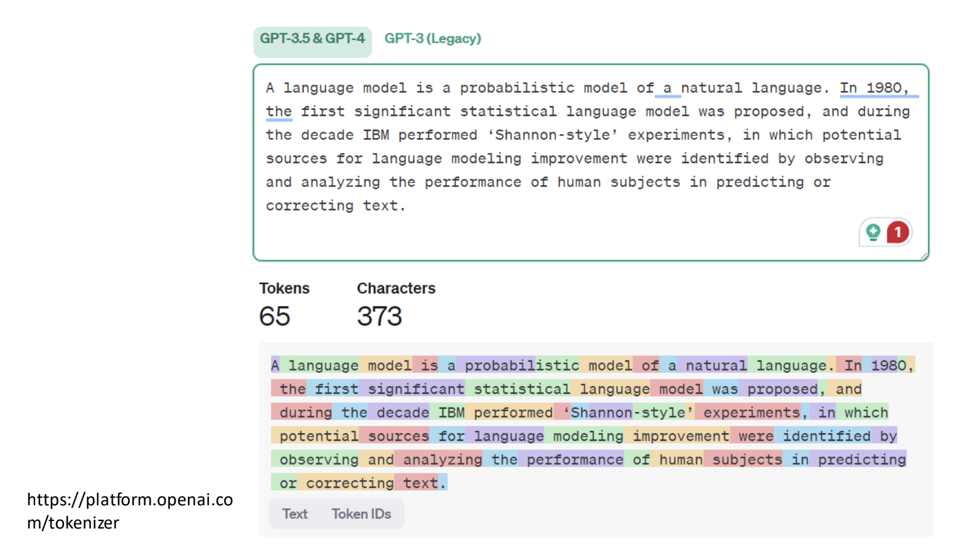Viewport: 980px width, 558px height.
Task: Open the red "1" suggestion badge
Action: pos(898,233)
